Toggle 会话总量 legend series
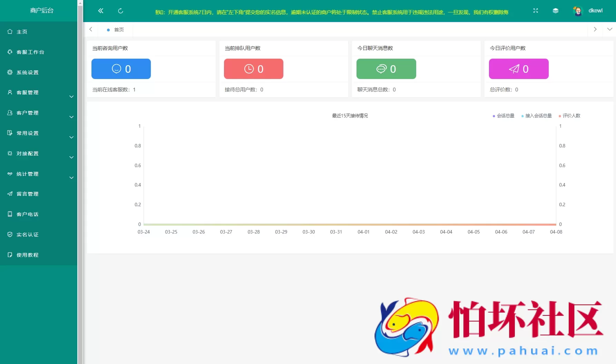 coord(503,116)
